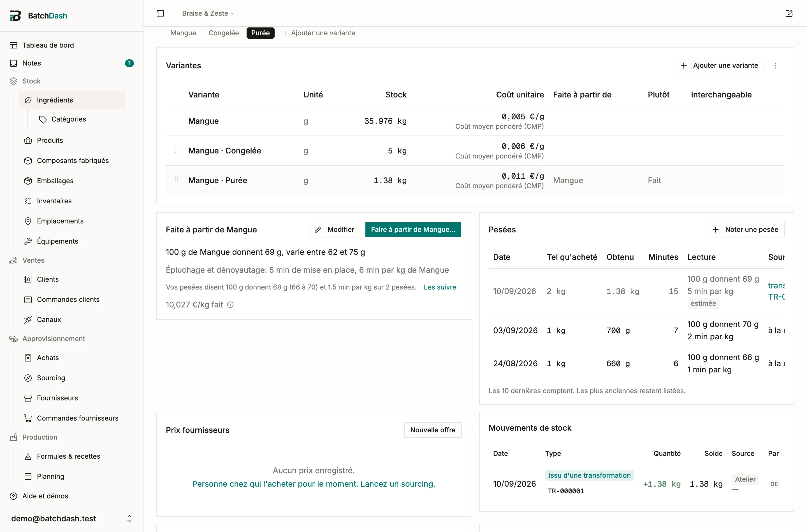This screenshot has width=807, height=532.
Task: Click the Catégories tag icon
Action: coord(43,119)
